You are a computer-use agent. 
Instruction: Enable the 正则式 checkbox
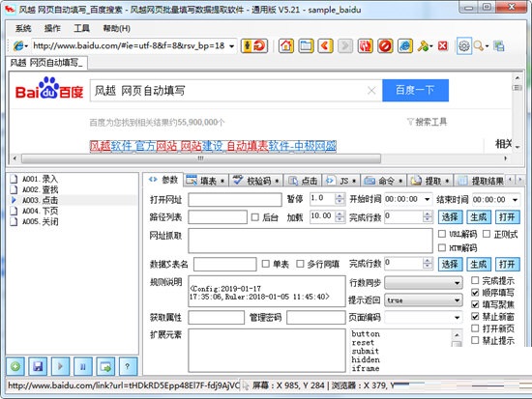487,234
